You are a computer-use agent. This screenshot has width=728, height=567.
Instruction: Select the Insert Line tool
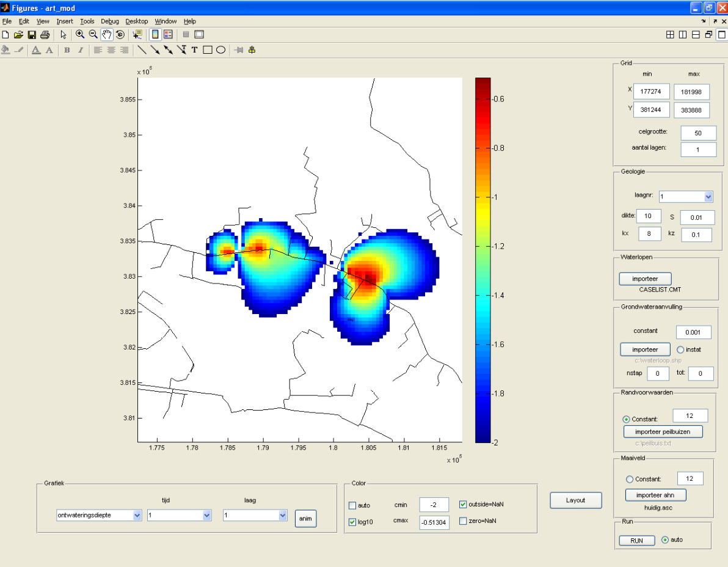142,50
